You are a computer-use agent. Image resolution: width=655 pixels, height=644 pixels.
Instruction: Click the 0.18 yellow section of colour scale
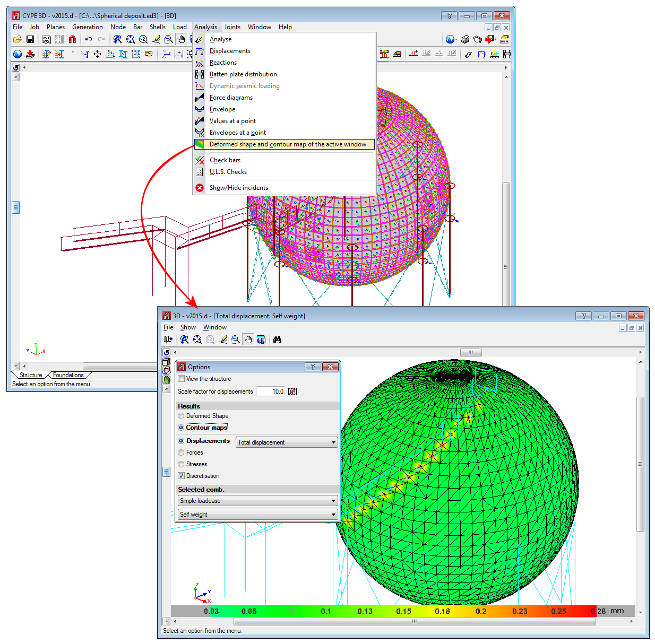click(x=442, y=611)
